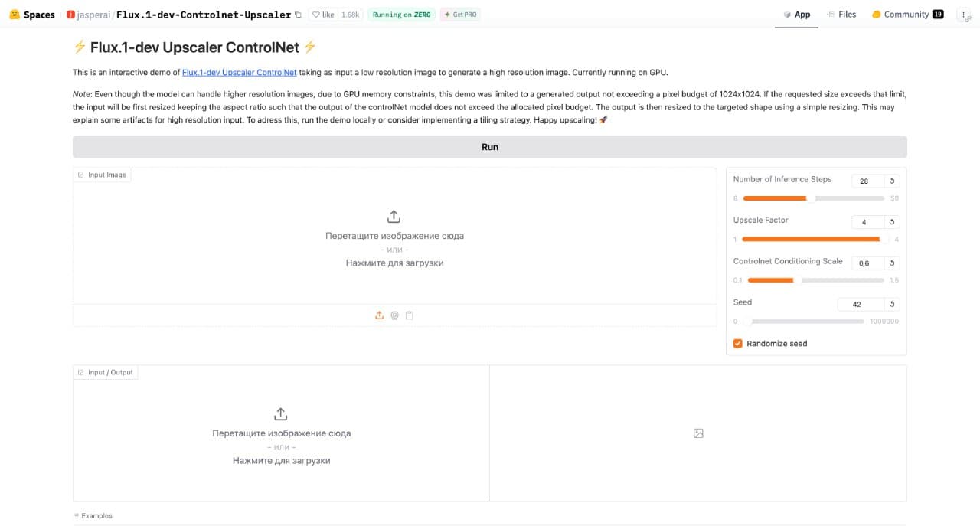Select upload source icon under Input Image
This screenshot has height=526, width=980.
(379, 315)
